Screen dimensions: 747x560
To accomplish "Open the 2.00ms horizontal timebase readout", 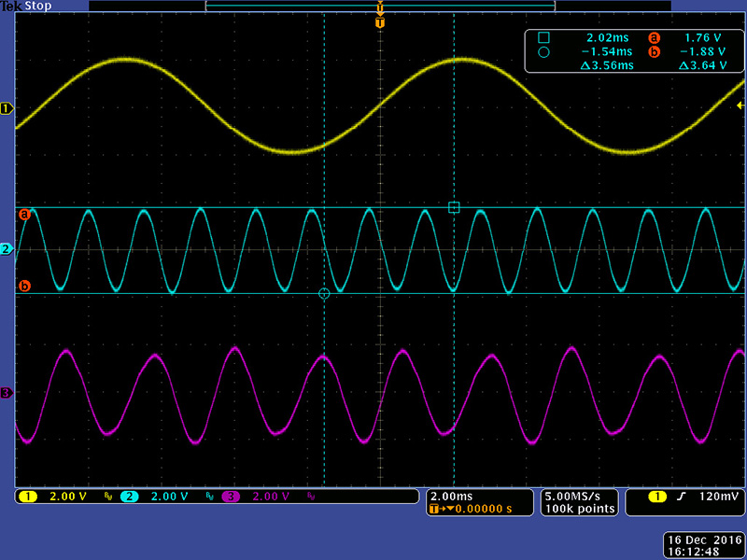I will tap(477, 502).
